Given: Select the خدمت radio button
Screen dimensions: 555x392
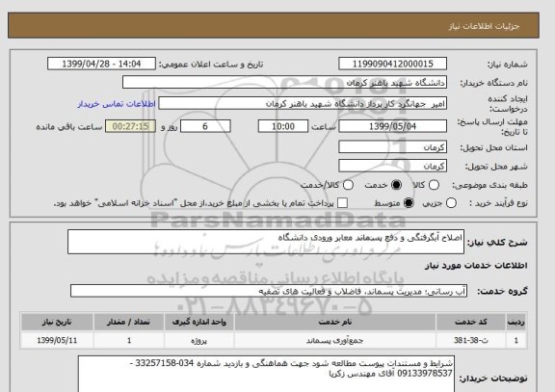Looking at the screenshot, I should tap(396, 185).
